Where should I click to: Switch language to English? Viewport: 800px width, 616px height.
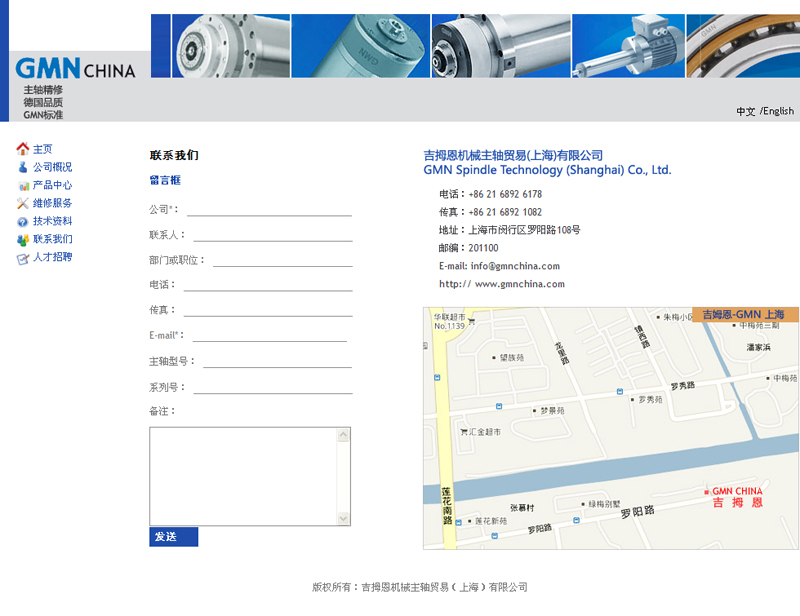(779, 111)
